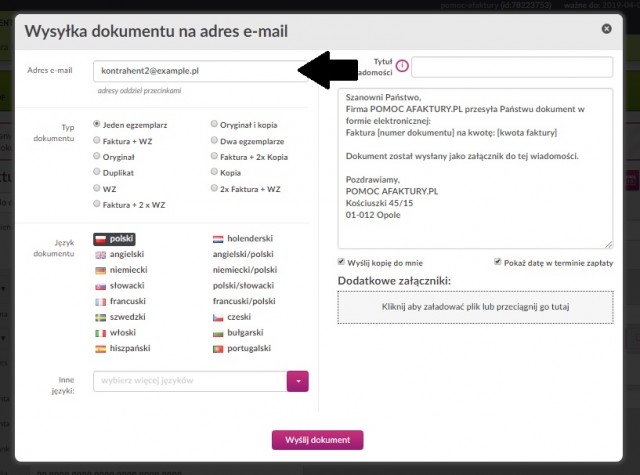
Task: Click the attachment upload drop area
Action: (x=476, y=307)
